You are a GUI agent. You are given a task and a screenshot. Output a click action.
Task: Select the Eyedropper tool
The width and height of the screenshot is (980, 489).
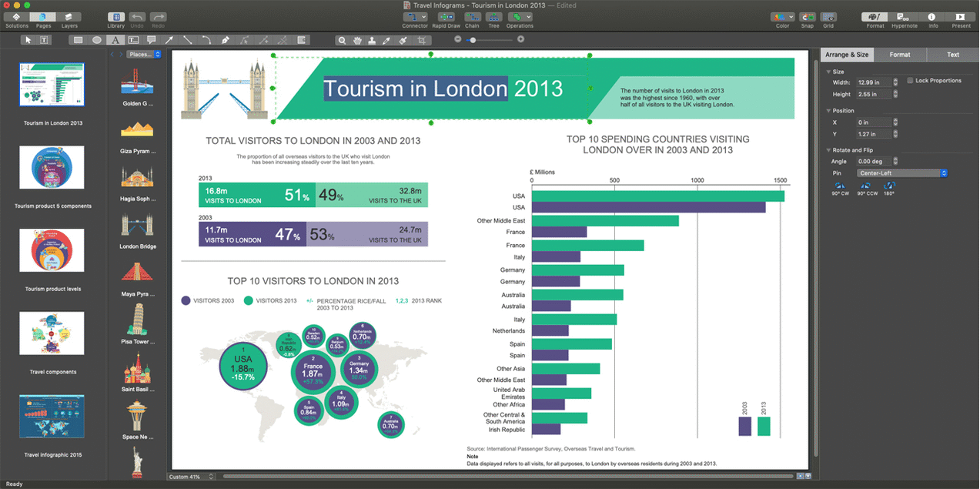pyautogui.click(x=387, y=39)
